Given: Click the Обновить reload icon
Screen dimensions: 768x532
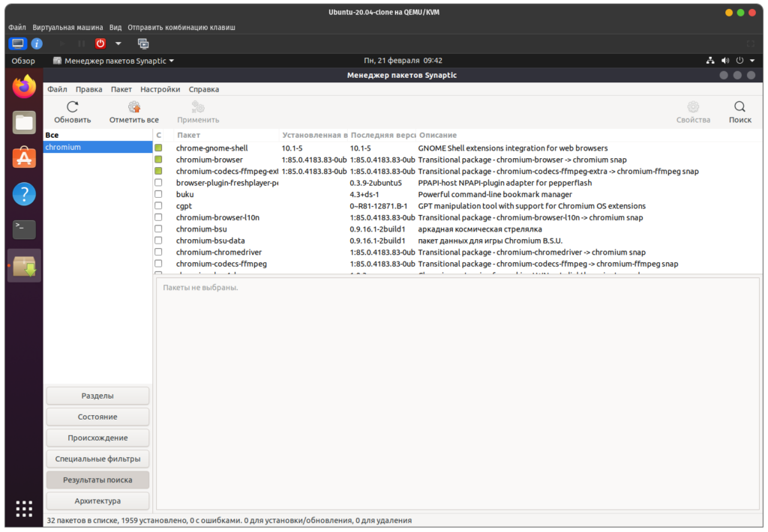Looking at the screenshot, I should [x=72, y=107].
